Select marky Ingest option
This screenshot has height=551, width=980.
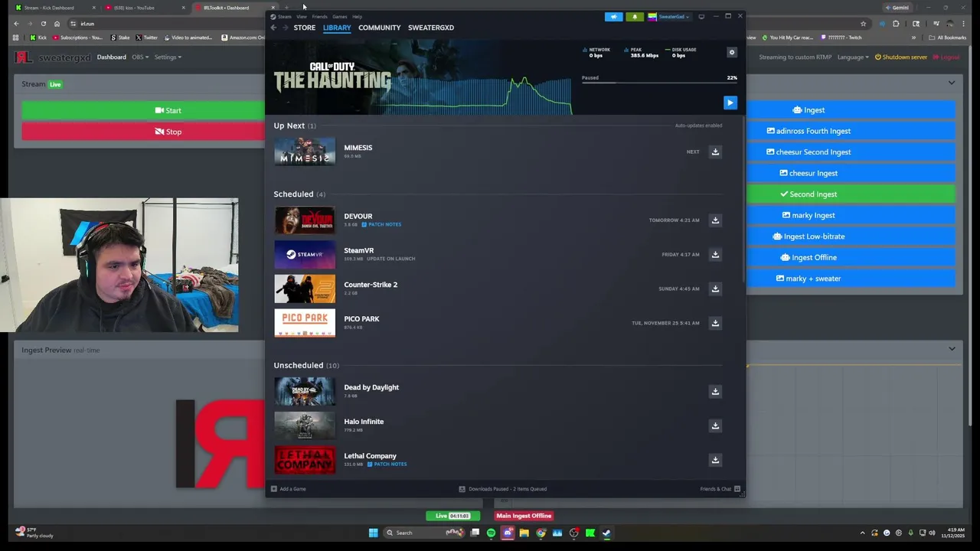(850, 215)
